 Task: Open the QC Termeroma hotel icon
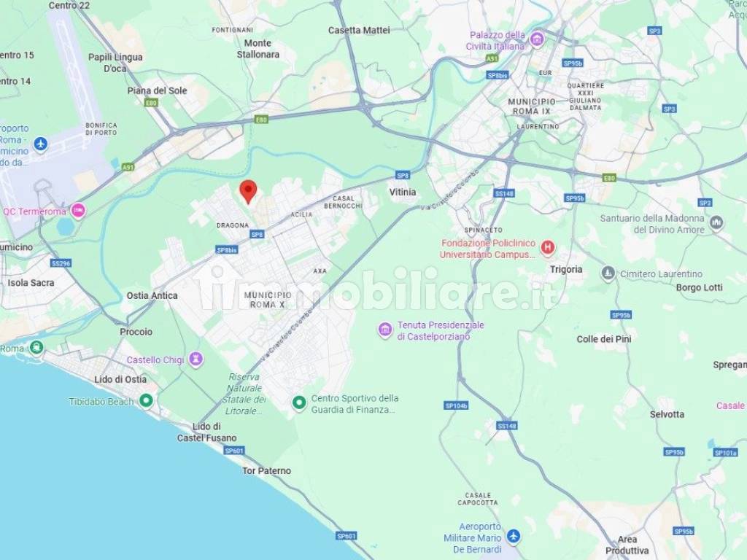click(78, 210)
